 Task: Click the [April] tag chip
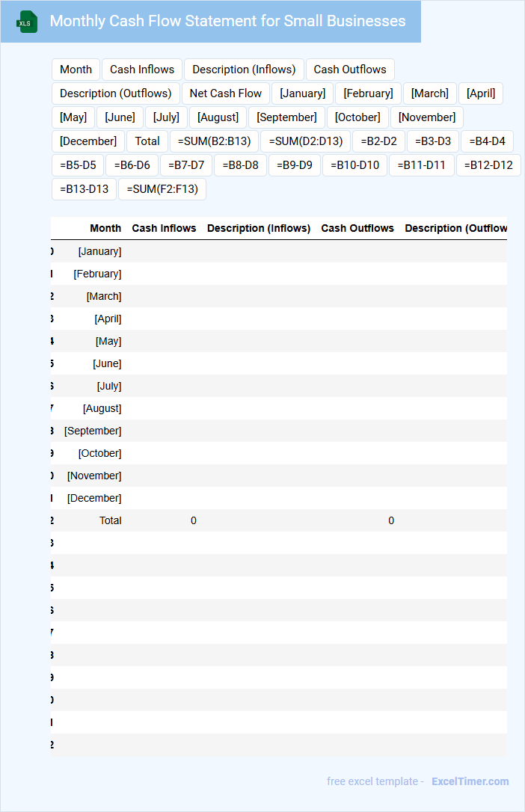tap(481, 93)
